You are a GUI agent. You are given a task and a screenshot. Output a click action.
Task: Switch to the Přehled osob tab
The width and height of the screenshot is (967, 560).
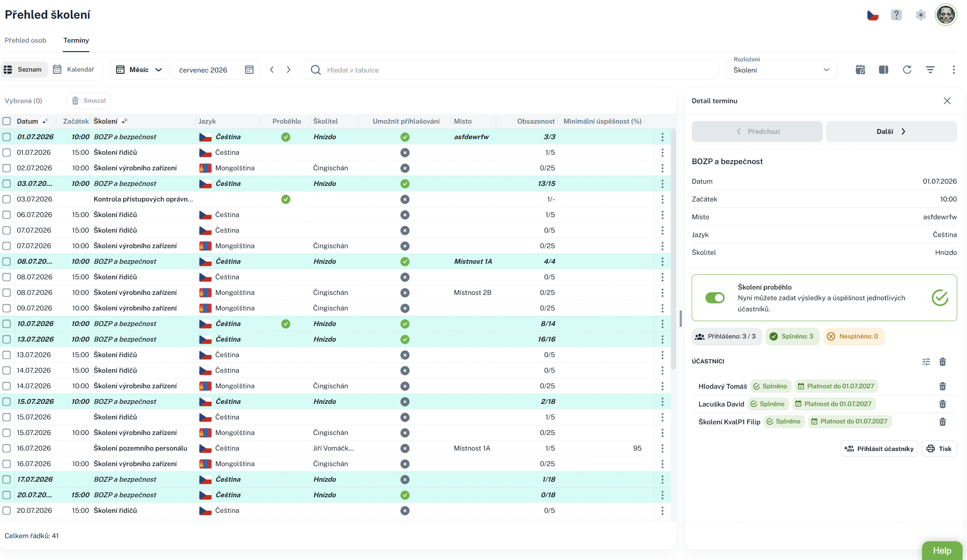(25, 40)
